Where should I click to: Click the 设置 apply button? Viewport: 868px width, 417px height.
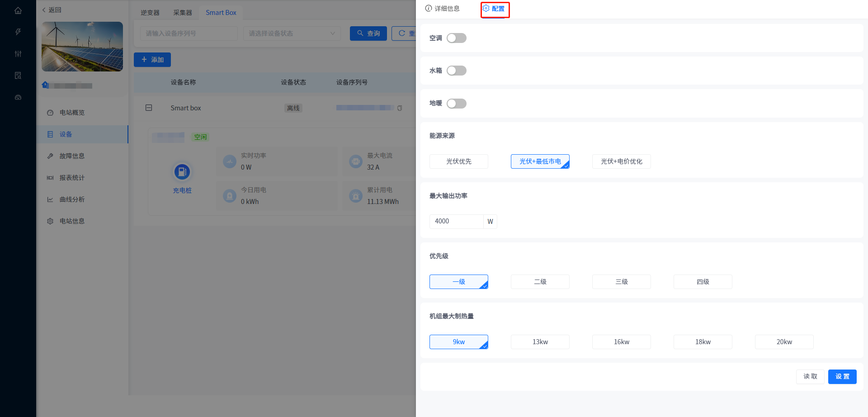click(842, 376)
